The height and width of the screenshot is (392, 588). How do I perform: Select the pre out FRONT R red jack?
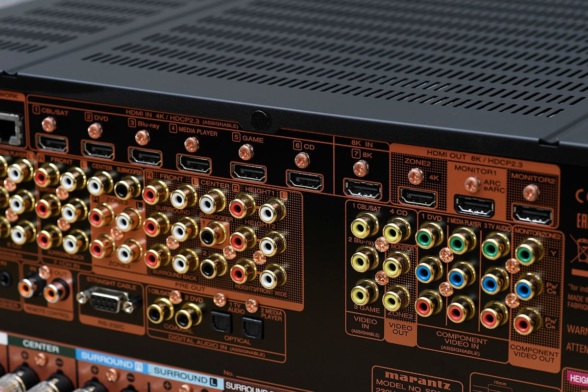pos(155,192)
